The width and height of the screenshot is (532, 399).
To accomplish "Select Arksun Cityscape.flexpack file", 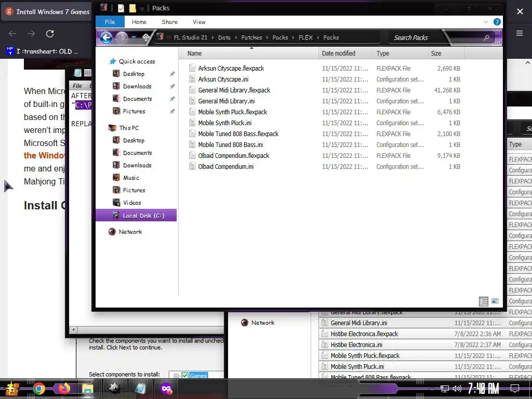I will click(231, 68).
